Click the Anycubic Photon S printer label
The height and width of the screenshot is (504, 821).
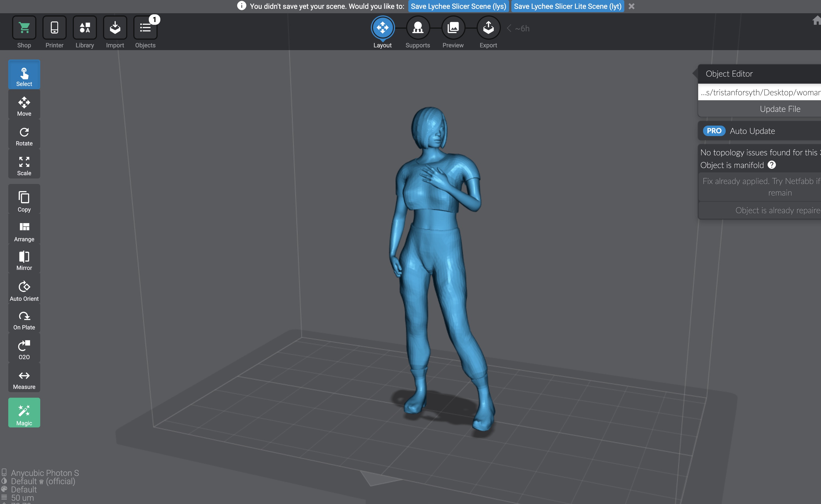(x=45, y=473)
